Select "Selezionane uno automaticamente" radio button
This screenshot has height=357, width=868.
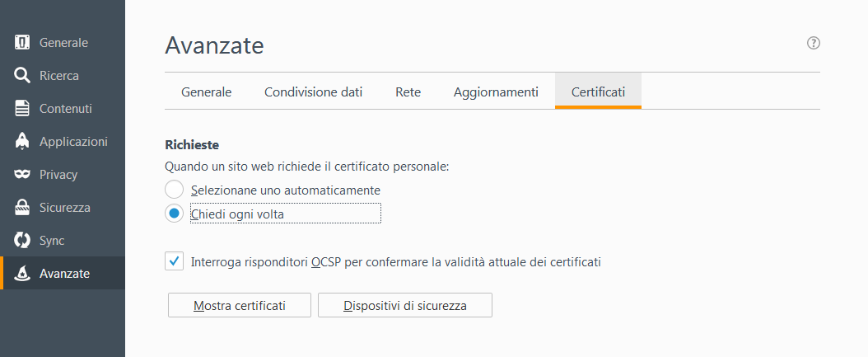(x=174, y=190)
